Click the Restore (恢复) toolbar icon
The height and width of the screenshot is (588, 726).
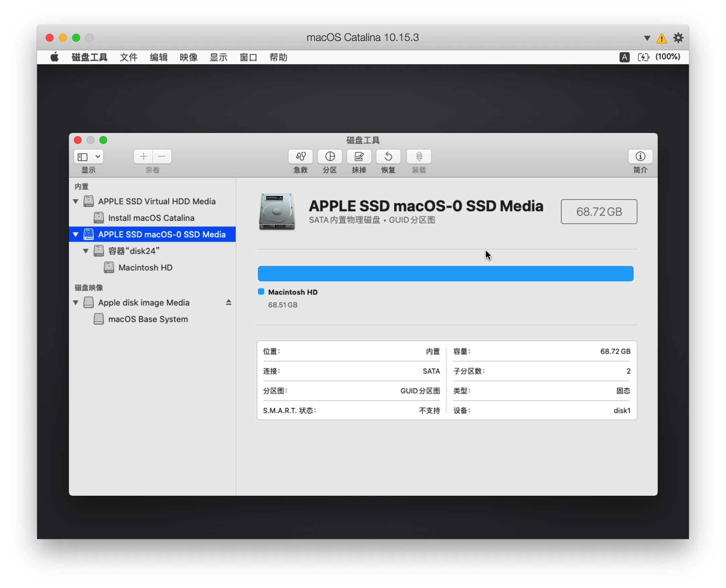coord(388,156)
